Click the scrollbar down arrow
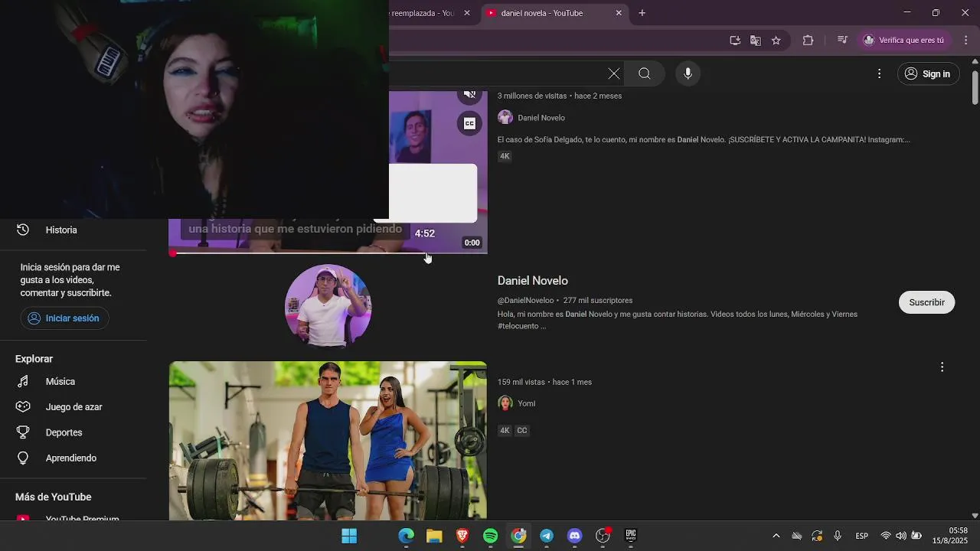The height and width of the screenshot is (551, 980). (975, 516)
